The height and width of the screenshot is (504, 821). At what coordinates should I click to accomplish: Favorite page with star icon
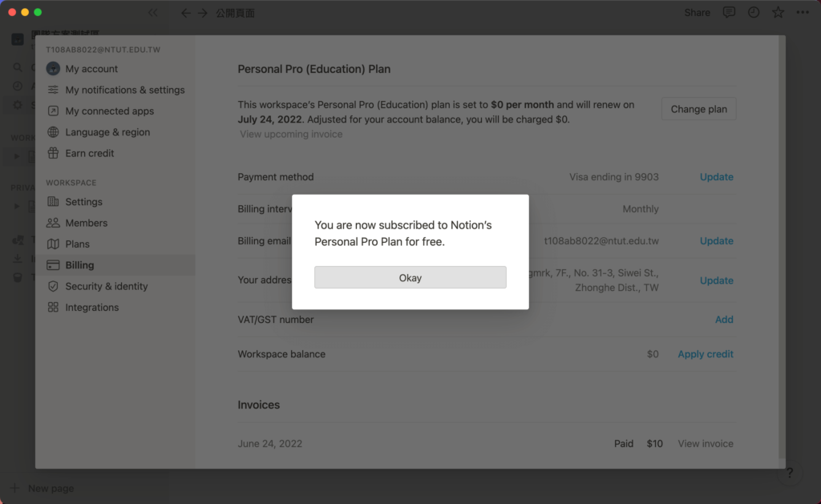778,12
